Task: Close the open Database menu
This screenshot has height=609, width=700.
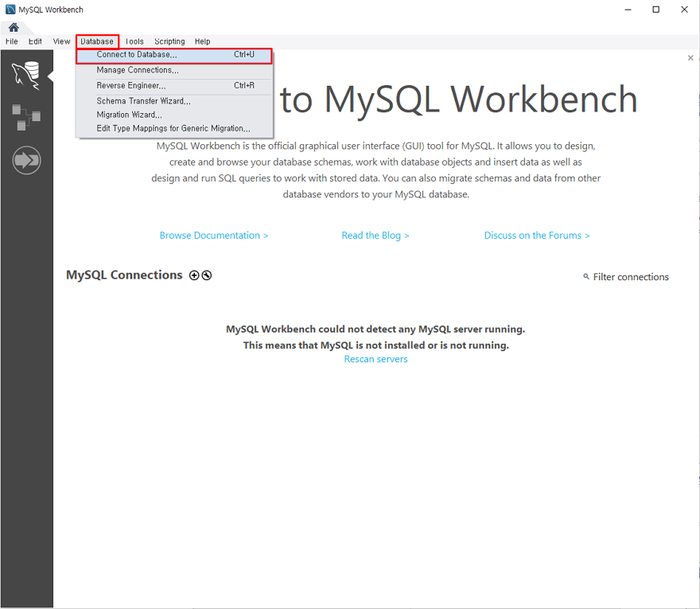Action: pyautogui.click(x=97, y=41)
